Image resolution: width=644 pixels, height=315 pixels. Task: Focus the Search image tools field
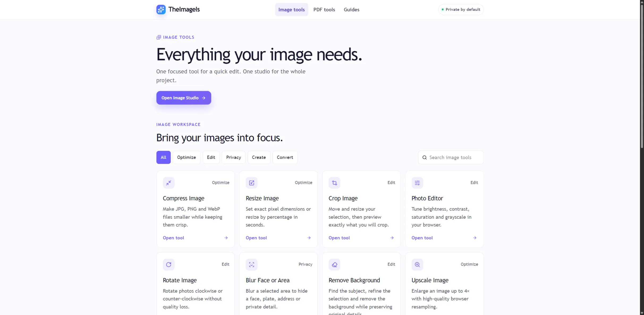[451, 157]
